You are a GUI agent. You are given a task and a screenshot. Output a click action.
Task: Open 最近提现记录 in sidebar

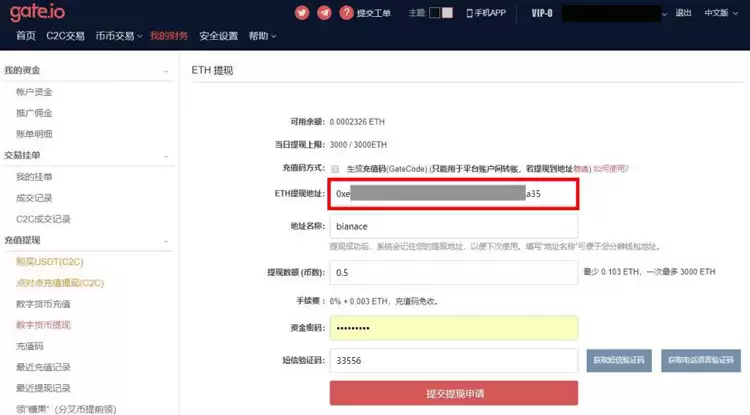pos(43,388)
